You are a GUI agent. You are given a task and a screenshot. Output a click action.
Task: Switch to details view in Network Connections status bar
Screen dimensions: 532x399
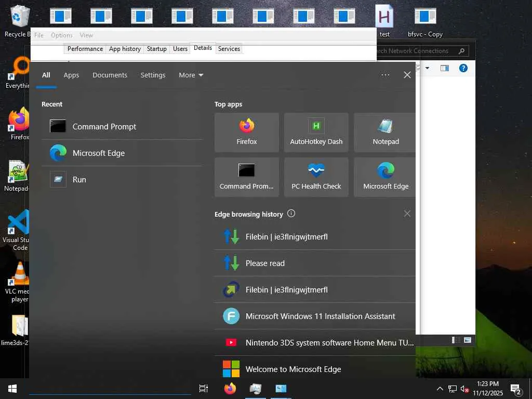(456, 340)
